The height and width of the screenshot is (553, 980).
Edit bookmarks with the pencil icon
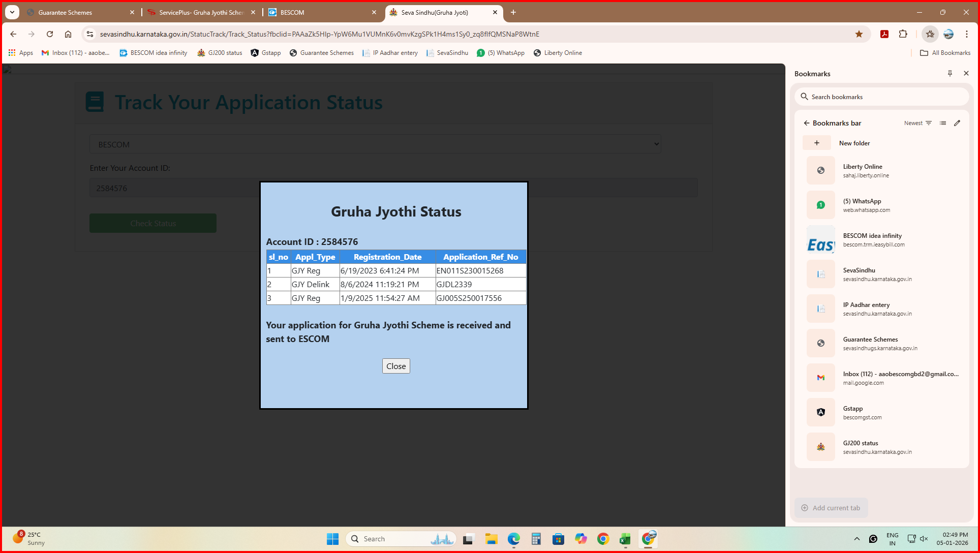(x=957, y=123)
